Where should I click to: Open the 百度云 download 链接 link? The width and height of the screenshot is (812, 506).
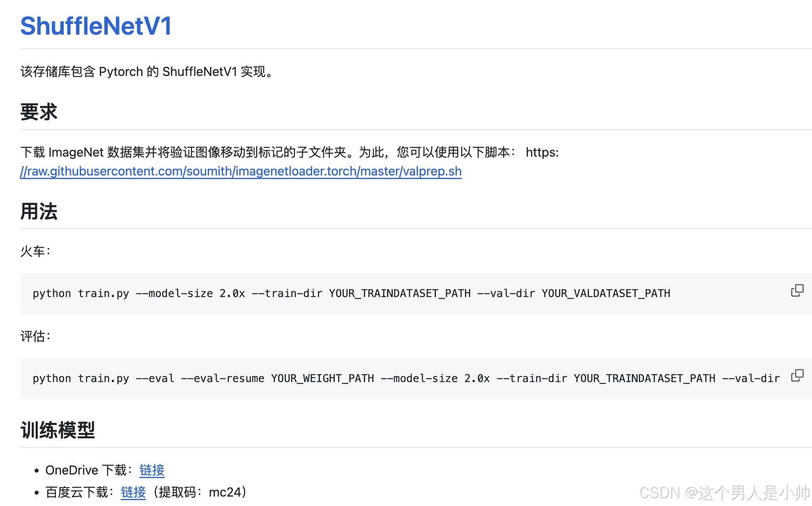[133, 492]
